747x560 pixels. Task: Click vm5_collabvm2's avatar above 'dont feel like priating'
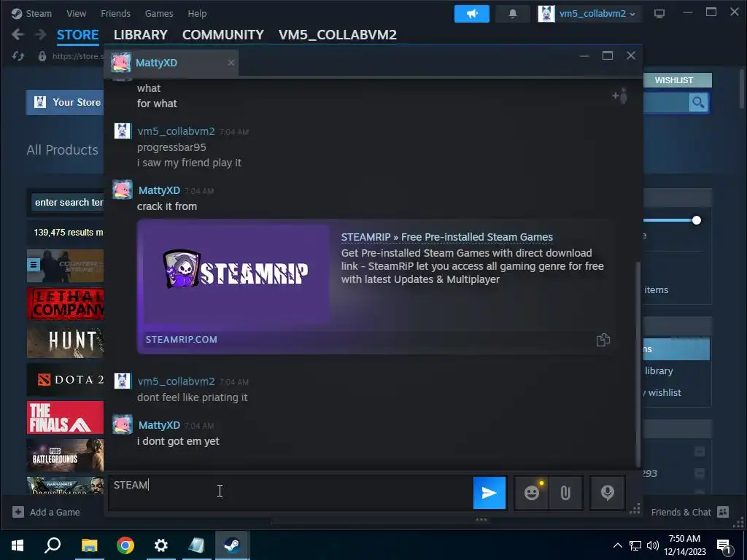pos(123,381)
